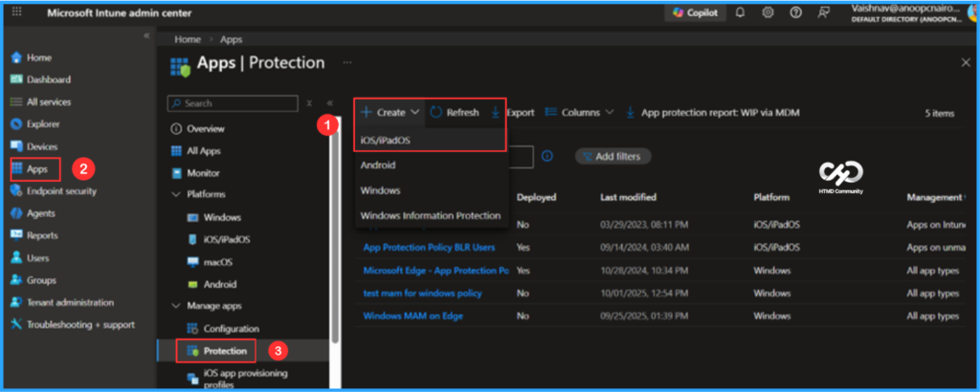Choose Windows from Create menu
The height and width of the screenshot is (392, 980).
tap(432, 190)
